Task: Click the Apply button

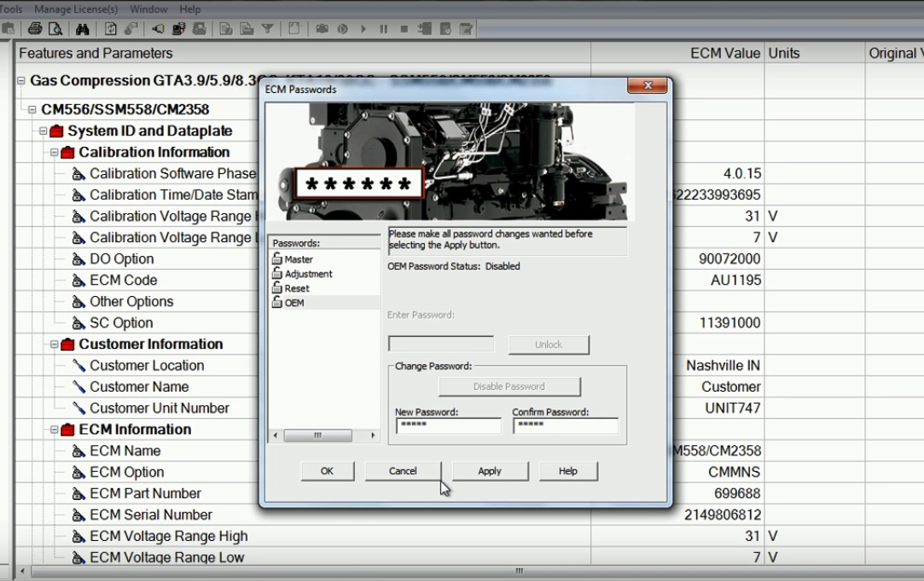Action: tap(490, 471)
